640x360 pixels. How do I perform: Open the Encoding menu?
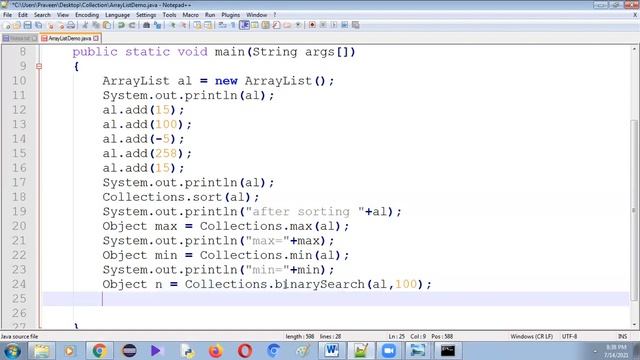(x=87, y=15)
